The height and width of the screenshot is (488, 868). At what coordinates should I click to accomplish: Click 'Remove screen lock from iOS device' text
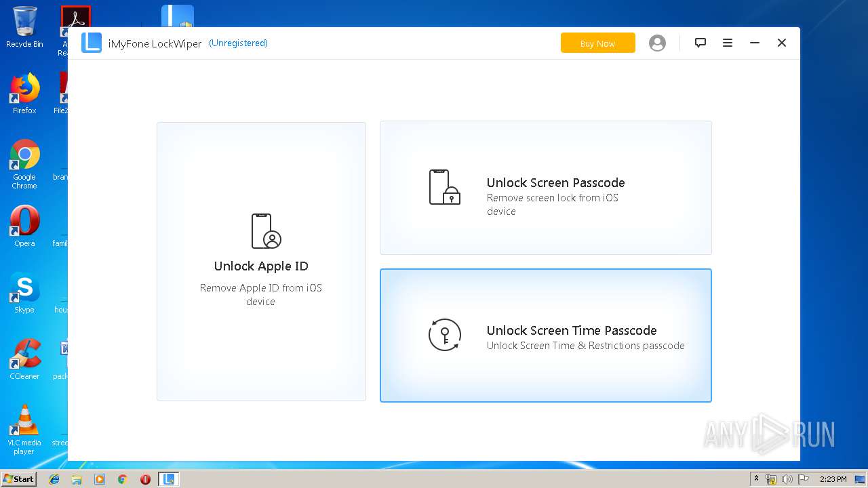553,205
